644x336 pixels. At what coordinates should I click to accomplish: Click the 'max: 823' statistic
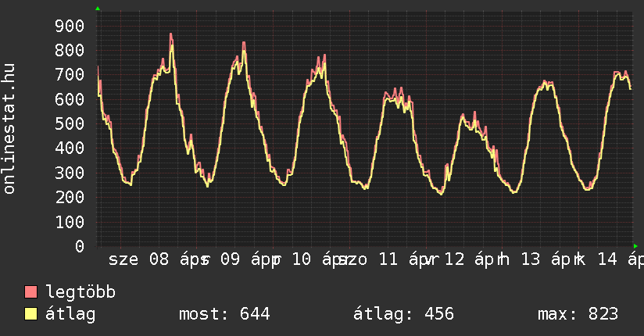coord(578,315)
